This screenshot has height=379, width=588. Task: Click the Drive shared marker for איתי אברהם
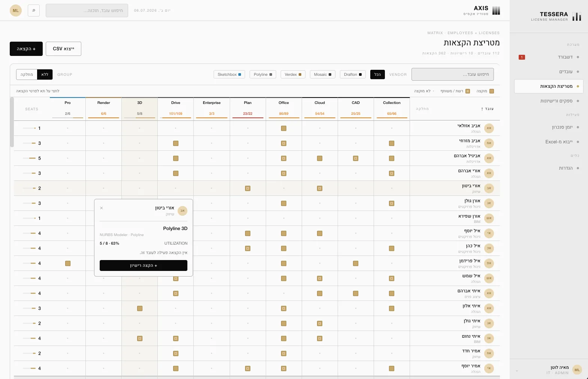click(176, 293)
